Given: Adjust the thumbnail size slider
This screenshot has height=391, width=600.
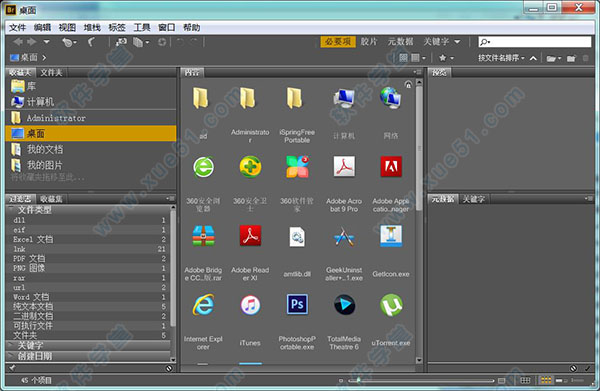Looking at the screenshot, I should [x=421, y=380].
